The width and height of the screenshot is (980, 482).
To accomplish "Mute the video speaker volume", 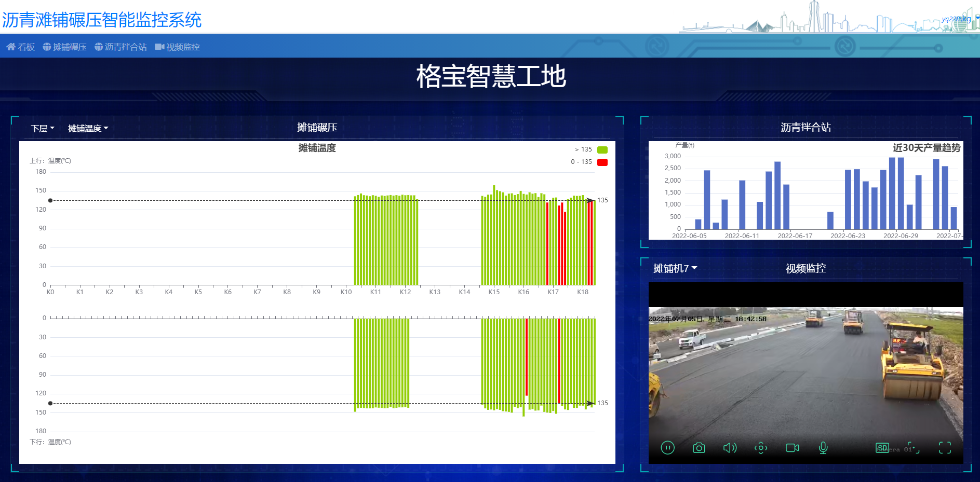I will click(730, 448).
